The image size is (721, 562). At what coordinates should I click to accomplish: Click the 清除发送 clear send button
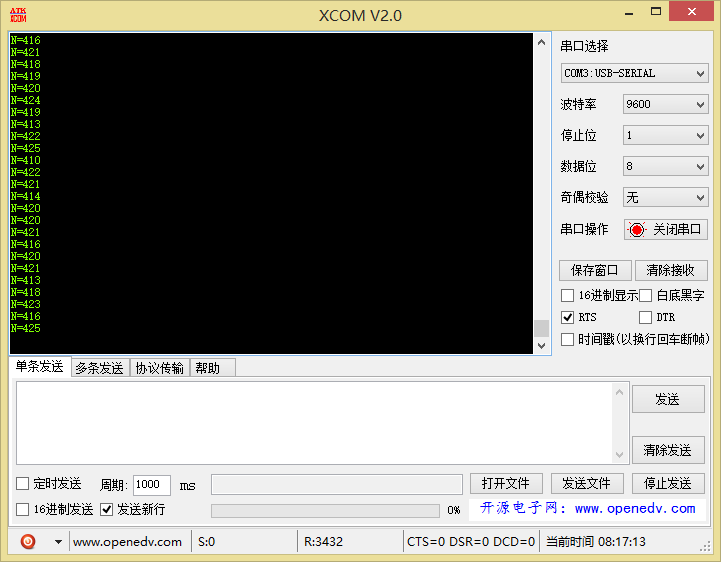[668, 450]
